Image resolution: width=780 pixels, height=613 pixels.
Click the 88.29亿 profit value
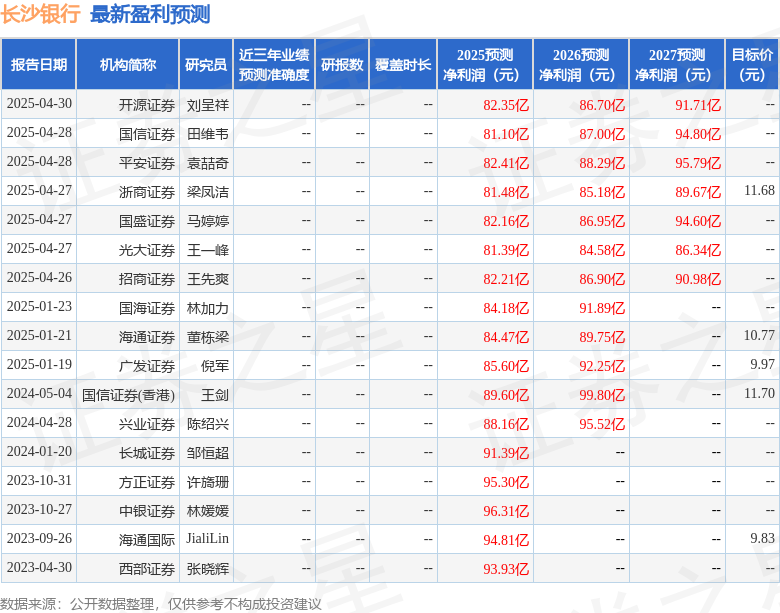(x=602, y=163)
